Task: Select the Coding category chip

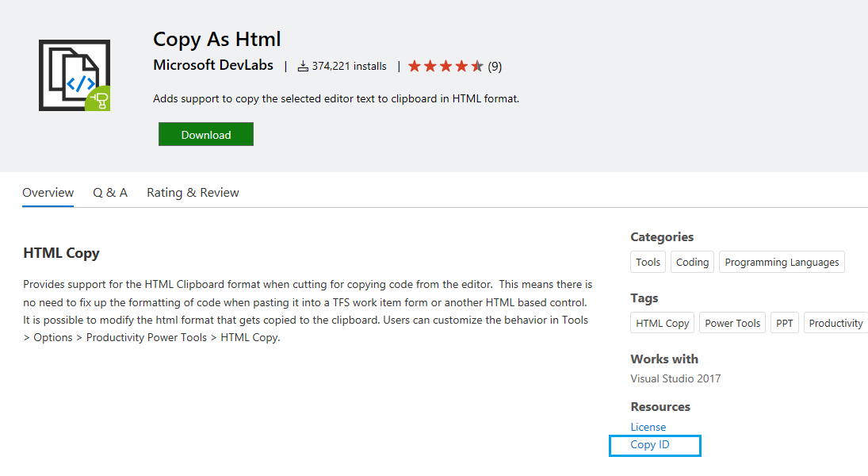Action: click(692, 262)
